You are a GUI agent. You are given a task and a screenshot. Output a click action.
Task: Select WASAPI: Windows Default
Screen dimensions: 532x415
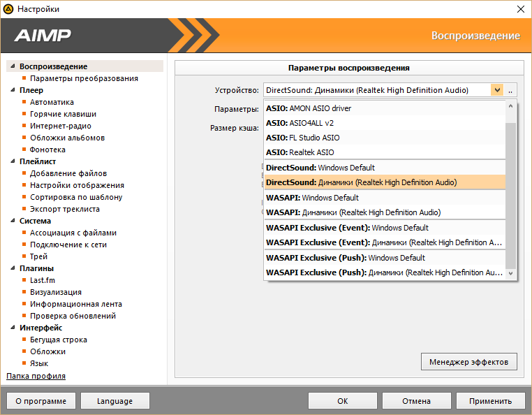(x=385, y=197)
